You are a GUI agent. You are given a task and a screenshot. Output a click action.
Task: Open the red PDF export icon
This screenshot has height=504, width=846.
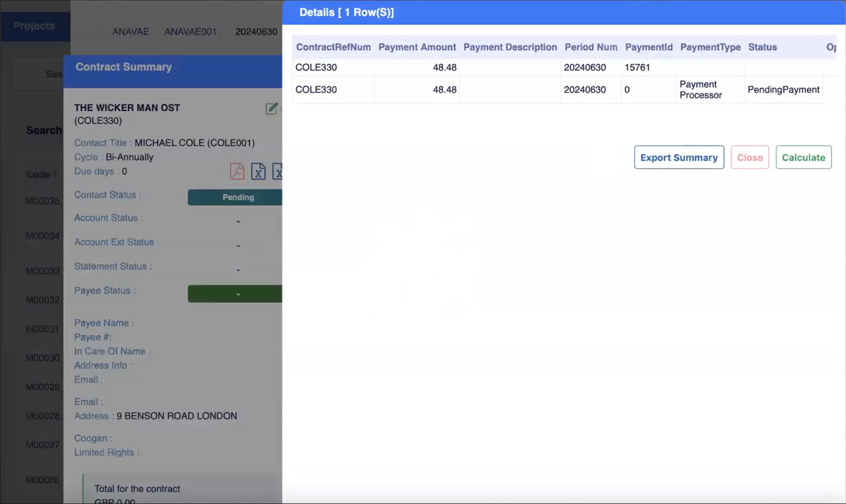[237, 171]
